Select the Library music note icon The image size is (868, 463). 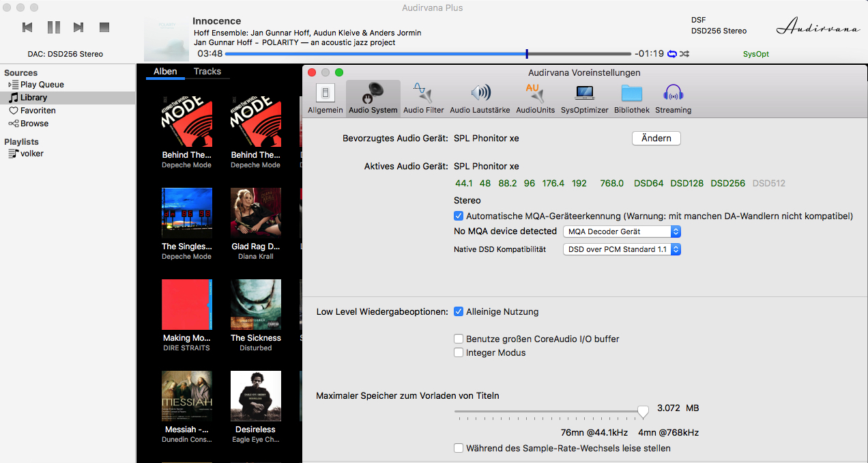(14, 98)
